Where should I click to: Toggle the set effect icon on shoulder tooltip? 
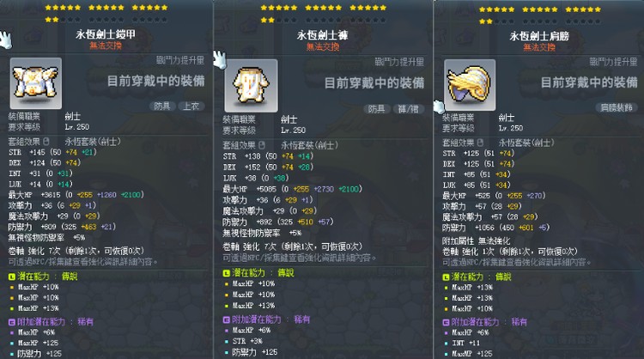coord(480,143)
